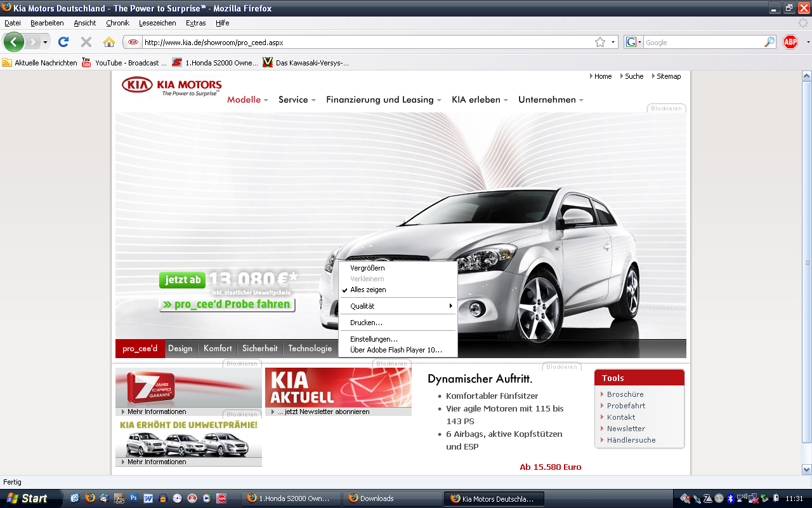The height and width of the screenshot is (508, 812).
Task: Choose 'Drucken...' from the context menu
Action: click(366, 323)
